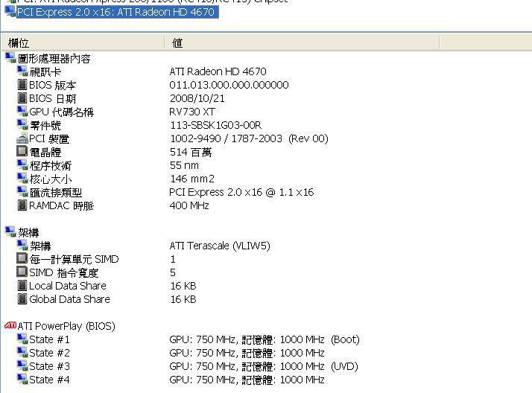This screenshot has height=393, width=532.
Task: Select the BIOS 版本 field label
Action: (52, 85)
